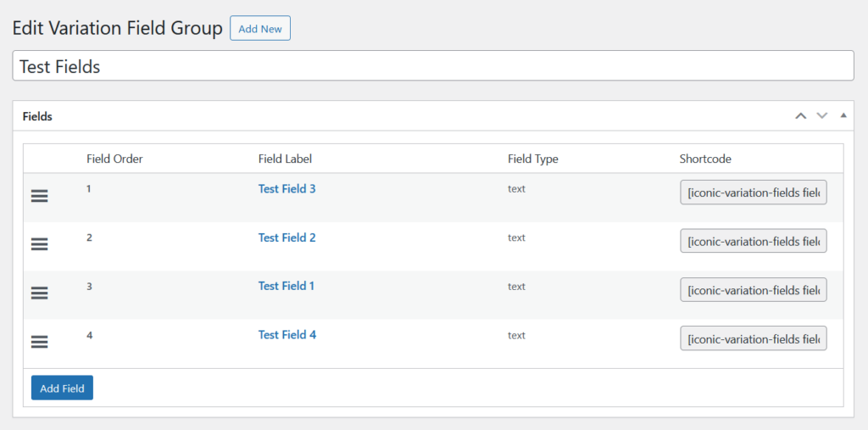Select the shortcode box for Test Field 2

pos(754,241)
